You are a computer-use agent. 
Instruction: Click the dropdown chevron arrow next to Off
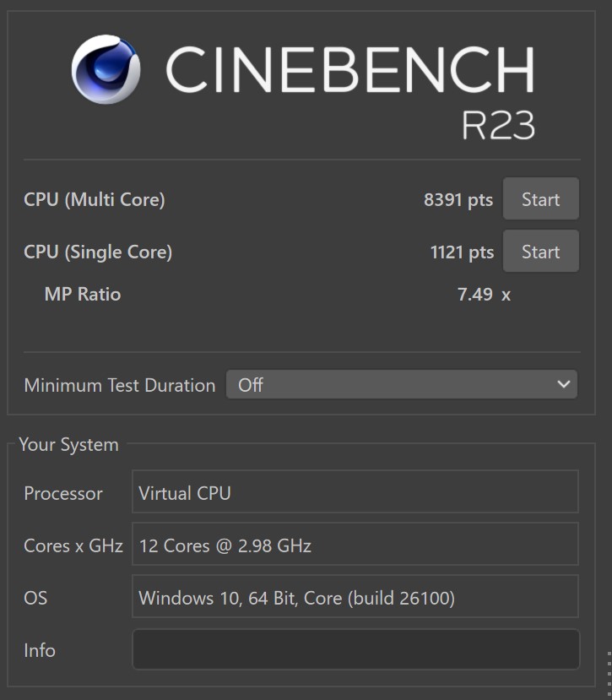pyautogui.click(x=563, y=384)
